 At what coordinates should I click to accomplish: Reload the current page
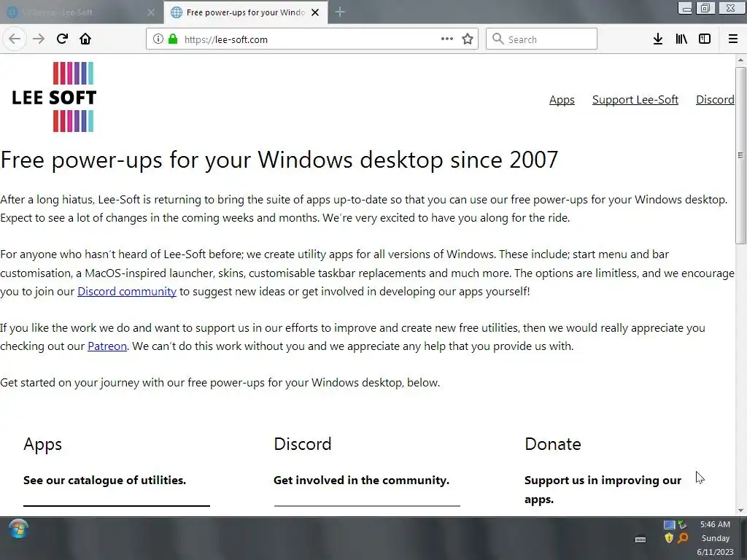pyautogui.click(x=62, y=39)
